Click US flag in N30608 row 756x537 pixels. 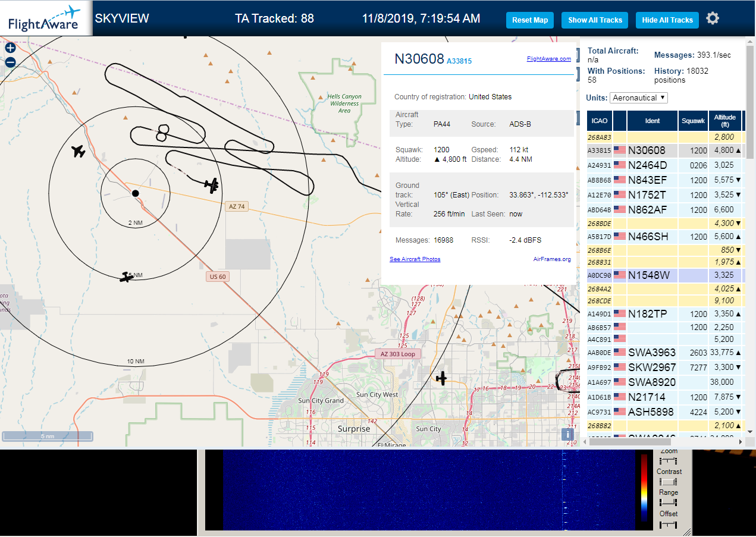tap(620, 150)
